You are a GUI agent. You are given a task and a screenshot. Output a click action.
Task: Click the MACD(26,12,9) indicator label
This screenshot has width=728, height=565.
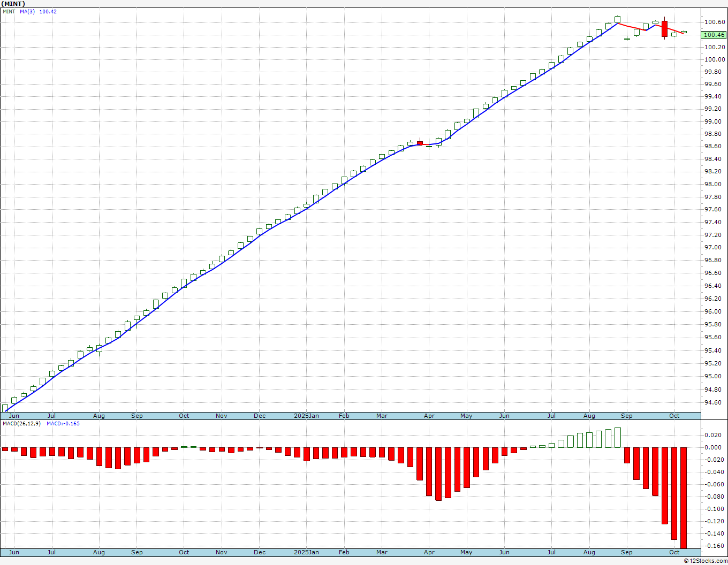(21, 423)
